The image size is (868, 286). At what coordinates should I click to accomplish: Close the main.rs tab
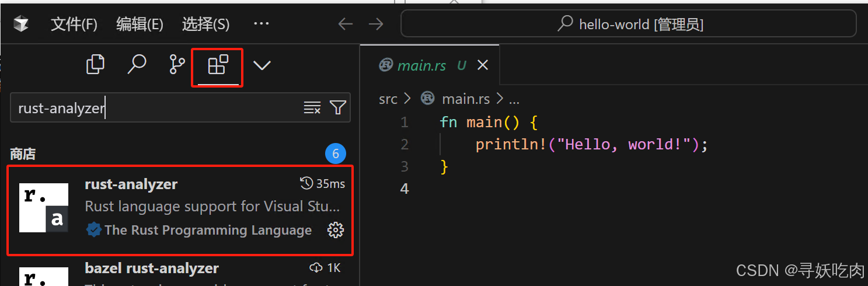click(x=483, y=66)
